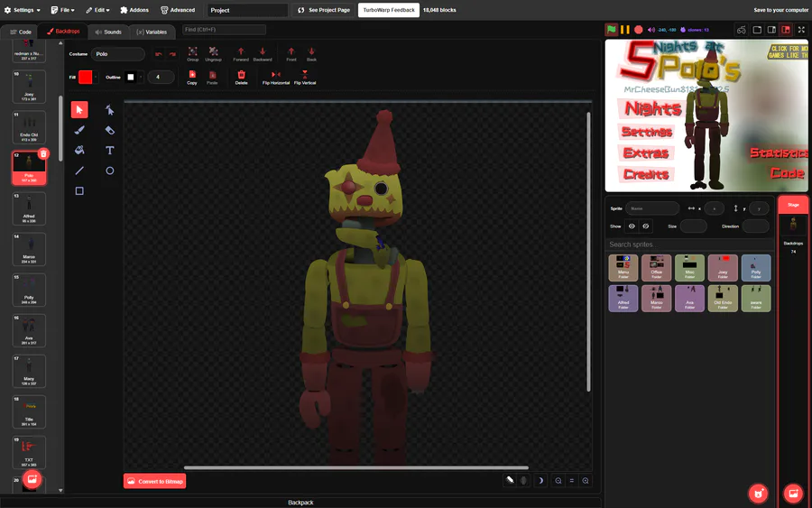This screenshot has width=812, height=508.
Task: Switch to small stage layout
Action: click(x=771, y=30)
